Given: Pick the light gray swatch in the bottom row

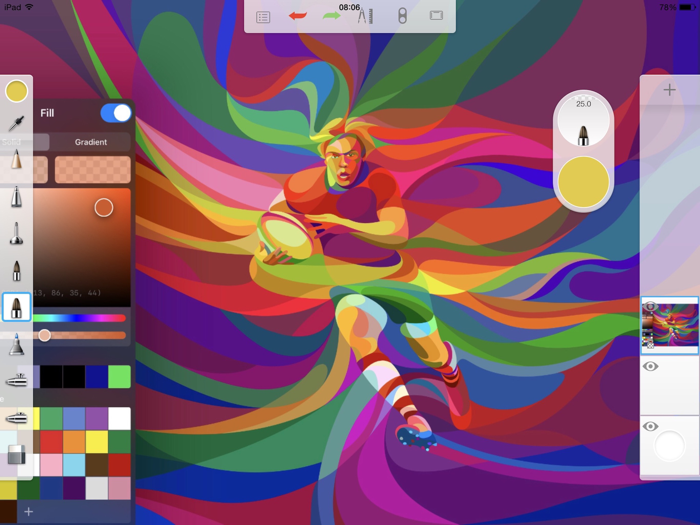Looking at the screenshot, I should (97, 488).
